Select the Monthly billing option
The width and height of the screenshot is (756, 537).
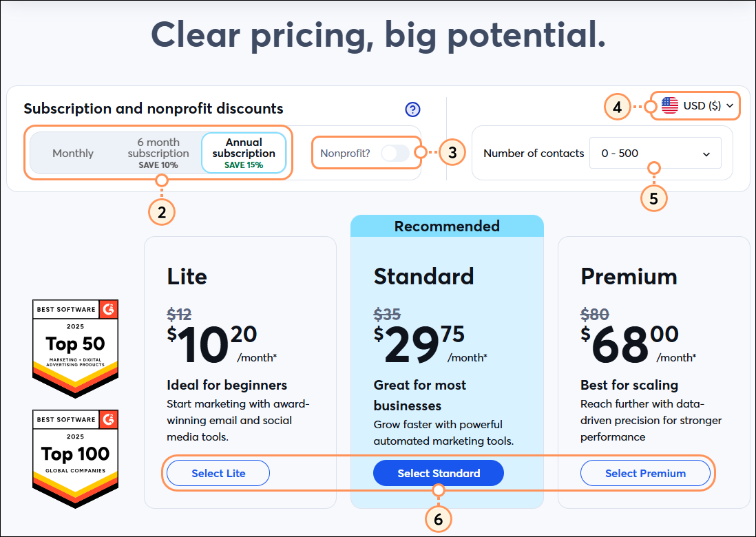coord(73,153)
